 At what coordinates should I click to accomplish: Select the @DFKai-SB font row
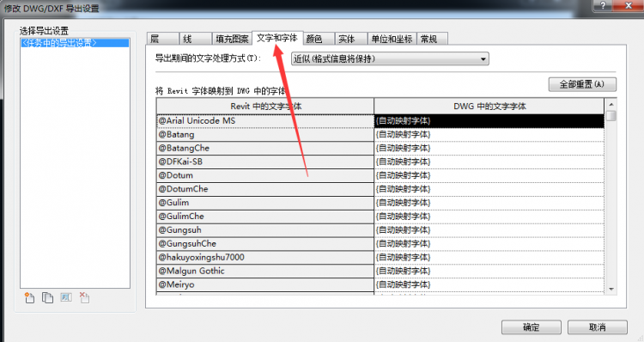(x=265, y=162)
